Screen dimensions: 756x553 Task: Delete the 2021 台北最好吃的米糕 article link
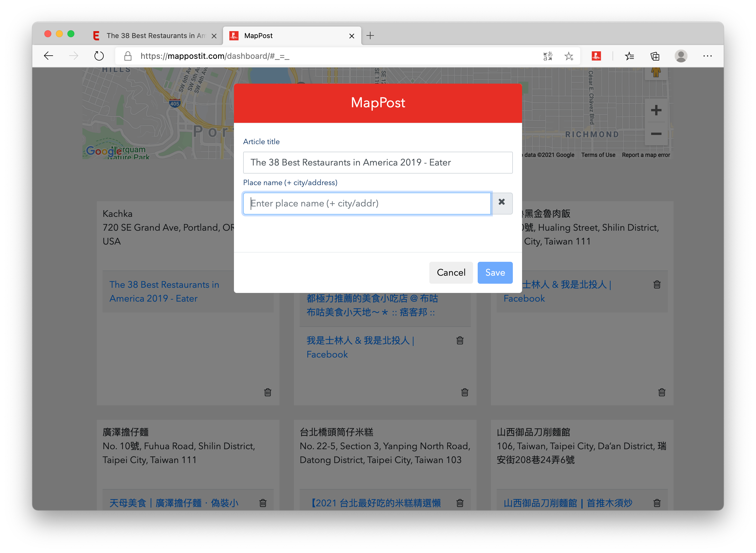(460, 503)
